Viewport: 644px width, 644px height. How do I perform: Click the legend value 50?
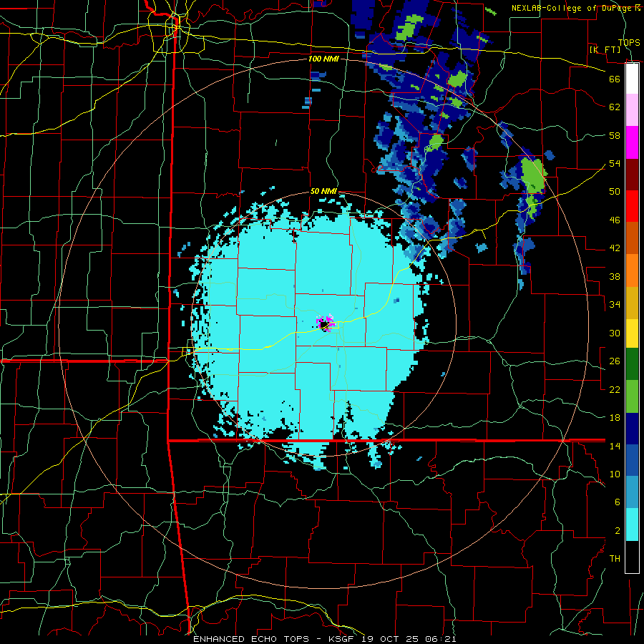615,191
